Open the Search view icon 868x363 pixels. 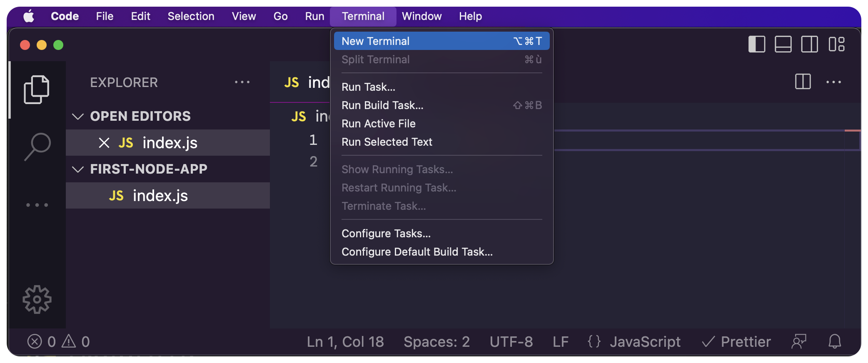(37, 146)
